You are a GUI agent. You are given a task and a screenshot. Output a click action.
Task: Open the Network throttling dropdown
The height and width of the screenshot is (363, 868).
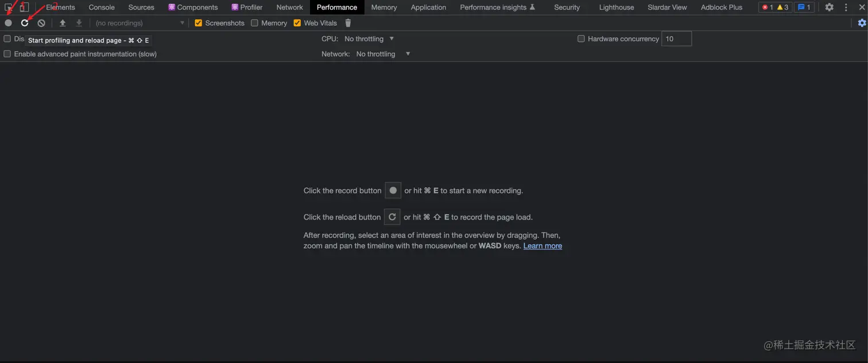pyautogui.click(x=383, y=54)
